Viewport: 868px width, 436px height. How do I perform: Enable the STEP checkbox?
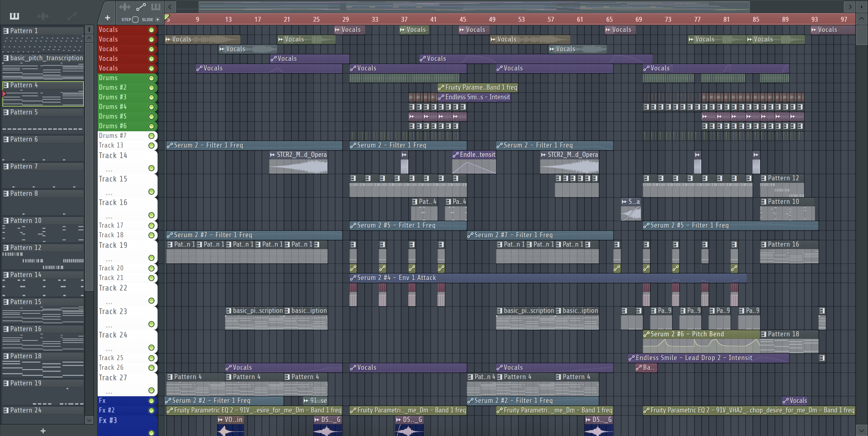[135, 20]
